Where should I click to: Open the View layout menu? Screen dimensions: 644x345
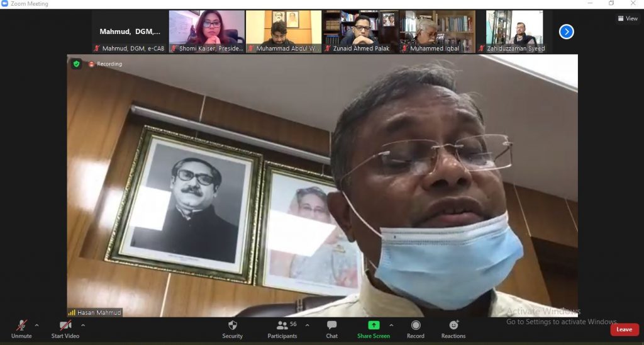[x=628, y=19]
